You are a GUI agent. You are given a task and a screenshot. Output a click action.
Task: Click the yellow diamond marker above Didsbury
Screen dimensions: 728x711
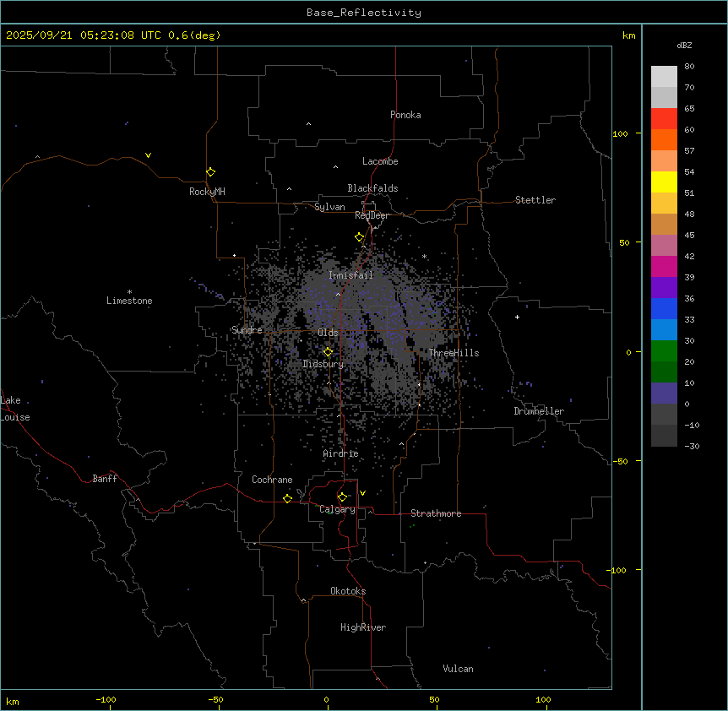pos(329,352)
